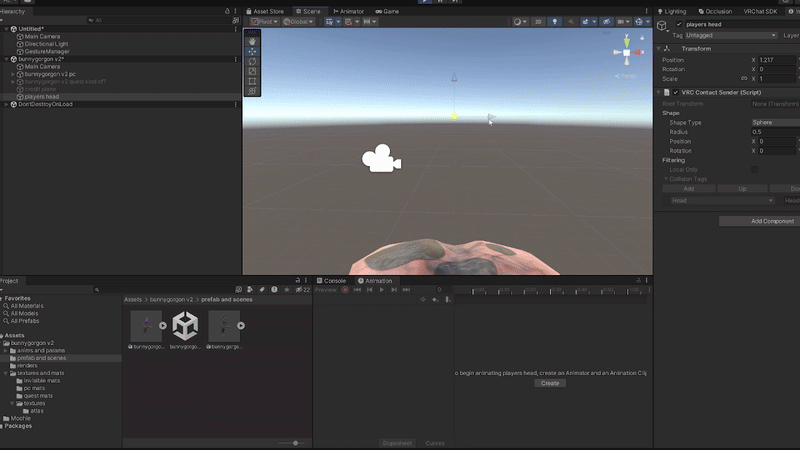Collapse the Transform component
Viewport: 800px width, 450px height.
point(660,48)
